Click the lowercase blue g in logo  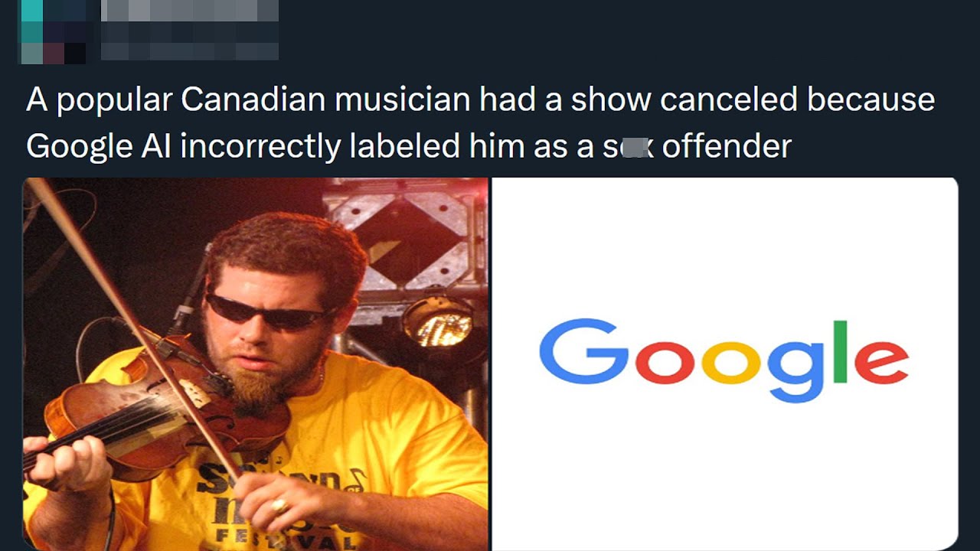(796, 370)
